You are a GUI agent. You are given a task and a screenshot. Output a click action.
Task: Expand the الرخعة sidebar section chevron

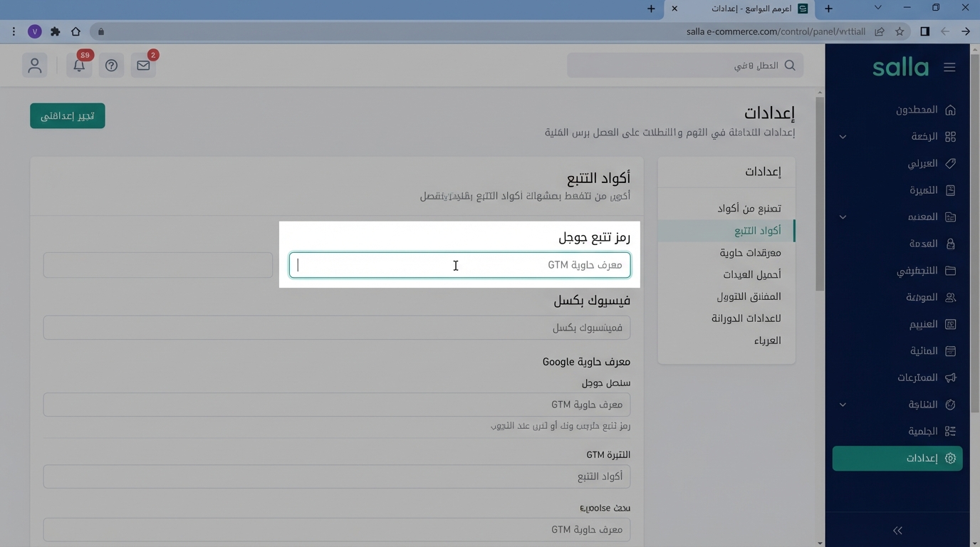[x=843, y=137]
